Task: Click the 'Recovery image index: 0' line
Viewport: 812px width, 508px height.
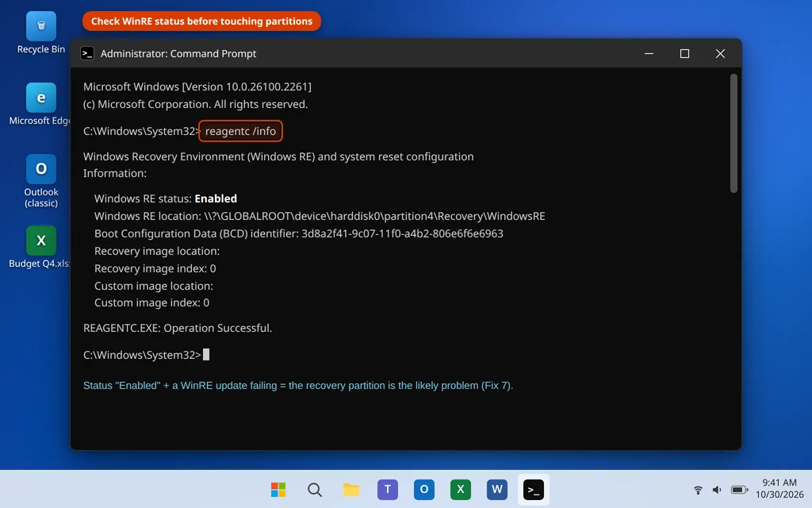Action: (155, 268)
